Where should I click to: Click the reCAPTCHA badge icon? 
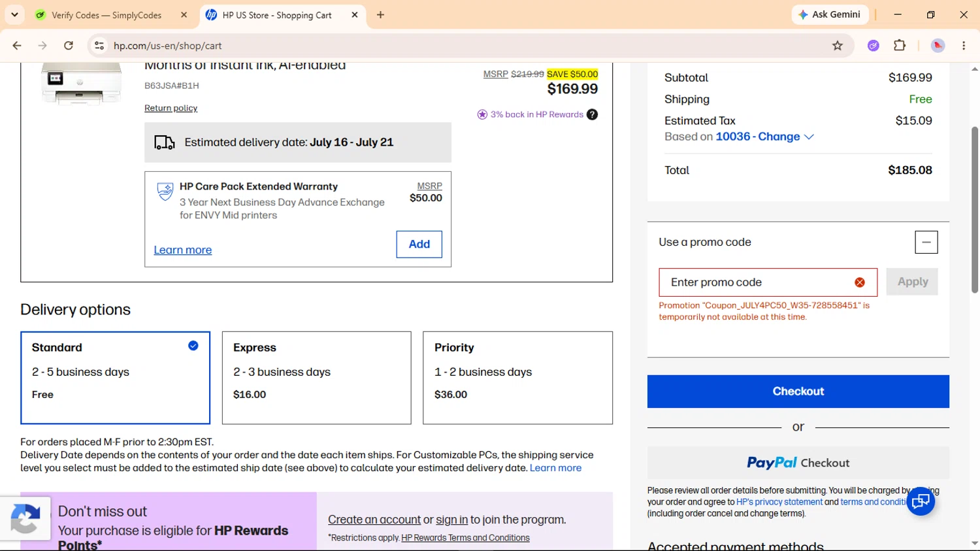coord(25,519)
